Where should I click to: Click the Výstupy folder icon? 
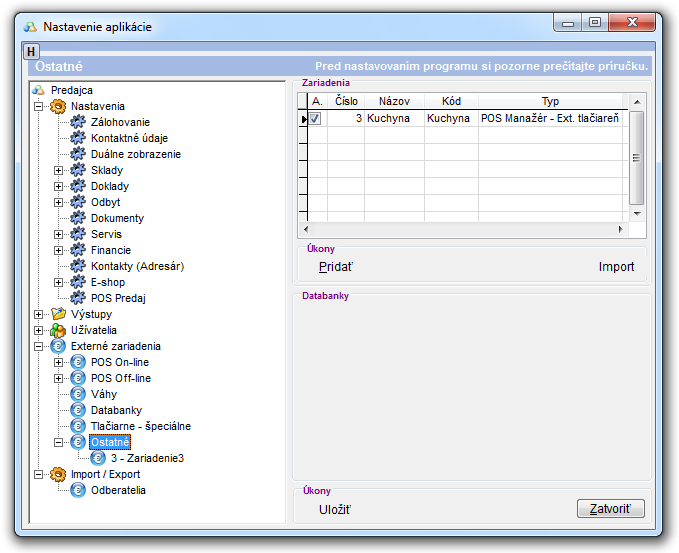point(58,314)
